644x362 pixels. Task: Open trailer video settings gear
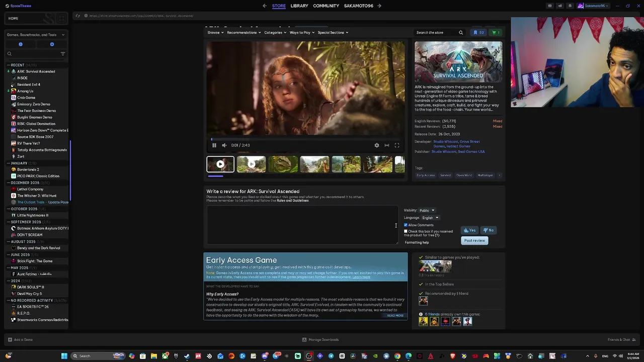pos(377,145)
